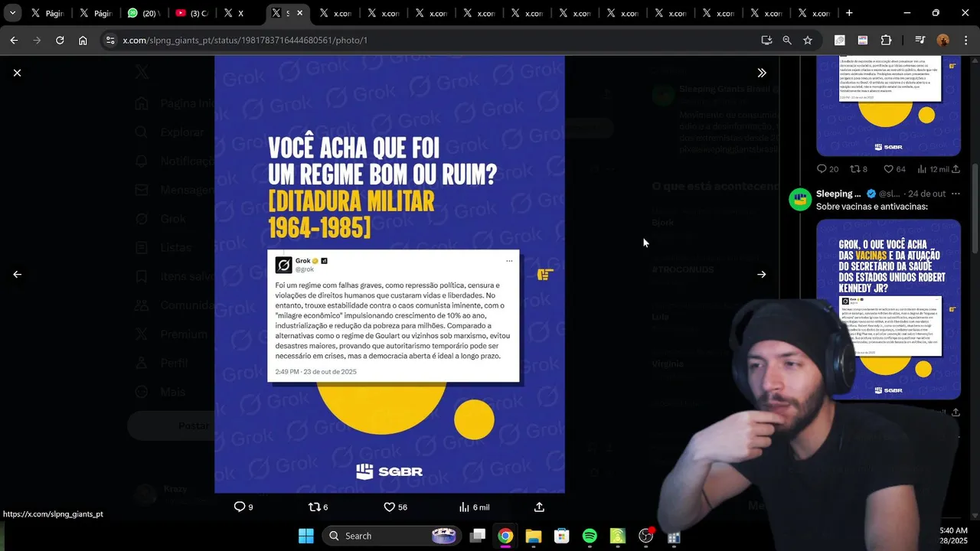Like the post showing 56 likes
The height and width of the screenshot is (551, 980).
click(395, 507)
